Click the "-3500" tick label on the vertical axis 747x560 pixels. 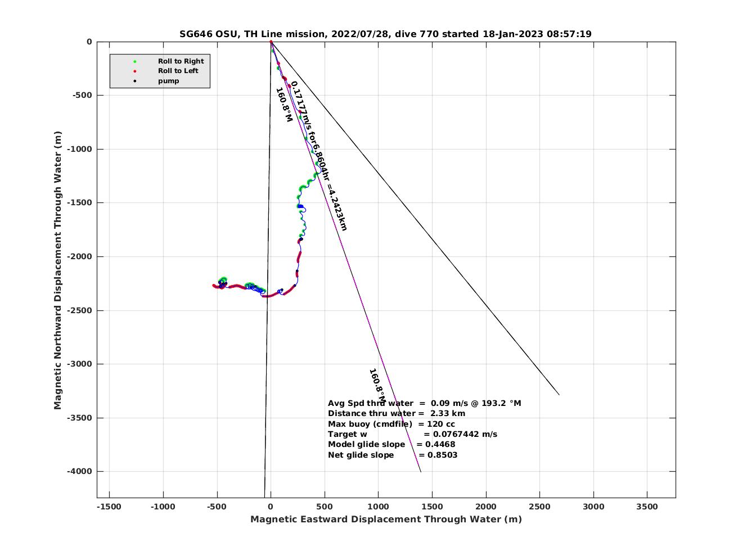pos(80,418)
